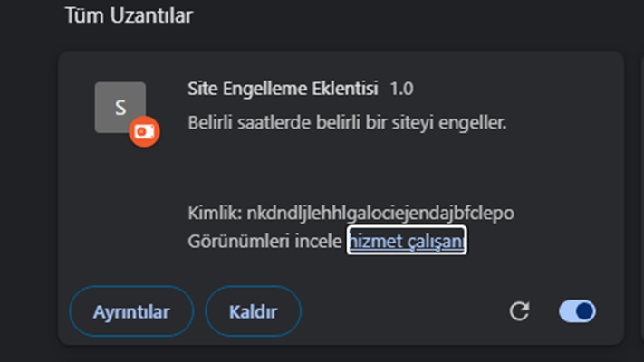
Task: Click the Görünümleri incele label
Action: click(264, 241)
